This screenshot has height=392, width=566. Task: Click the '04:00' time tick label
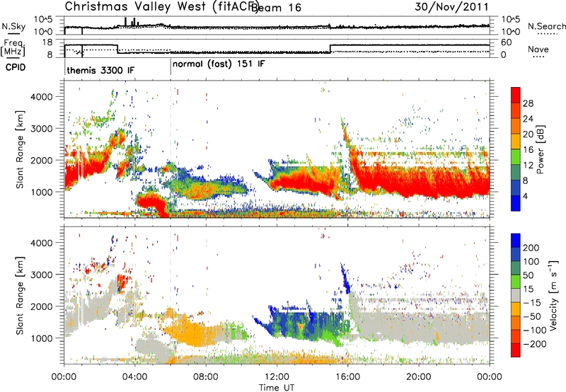click(135, 377)
